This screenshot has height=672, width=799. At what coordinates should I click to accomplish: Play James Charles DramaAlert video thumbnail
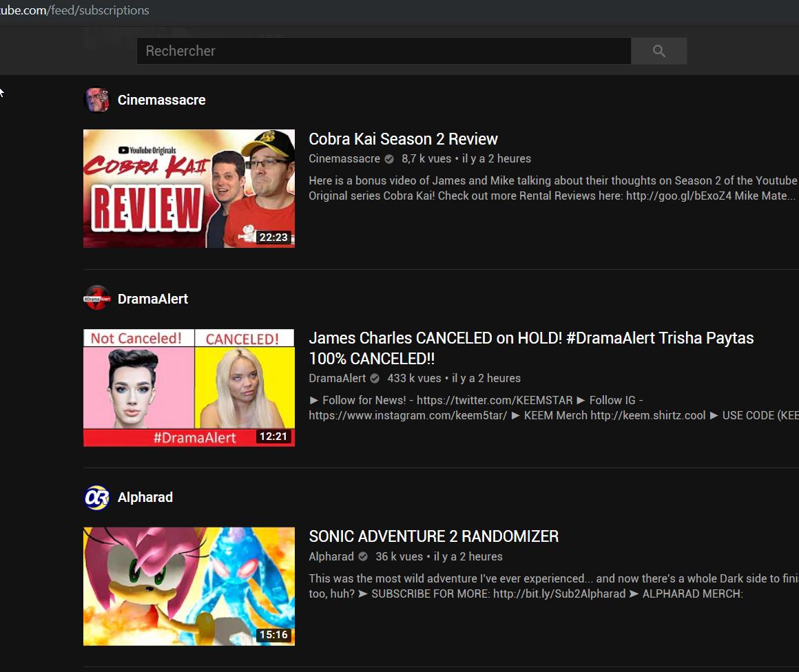(189, 388)
